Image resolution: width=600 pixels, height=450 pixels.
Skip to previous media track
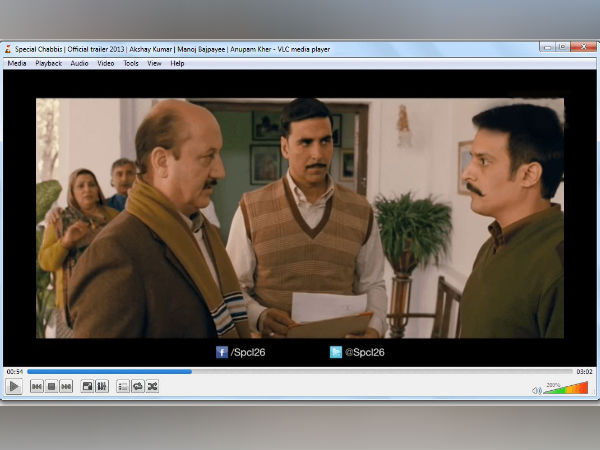(36, 386)
